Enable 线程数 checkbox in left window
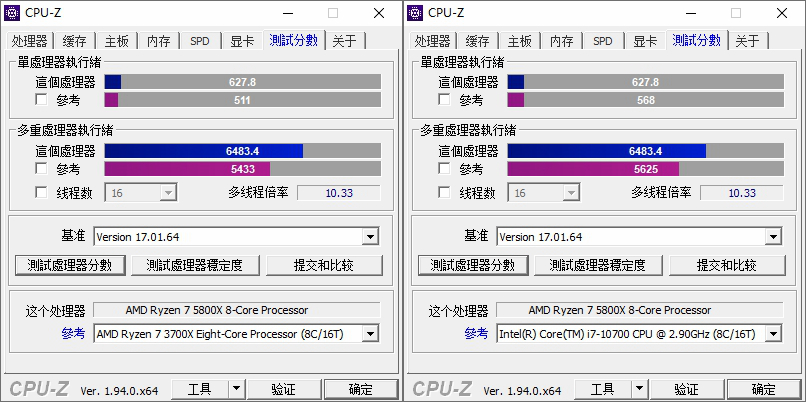 point(41,193)
